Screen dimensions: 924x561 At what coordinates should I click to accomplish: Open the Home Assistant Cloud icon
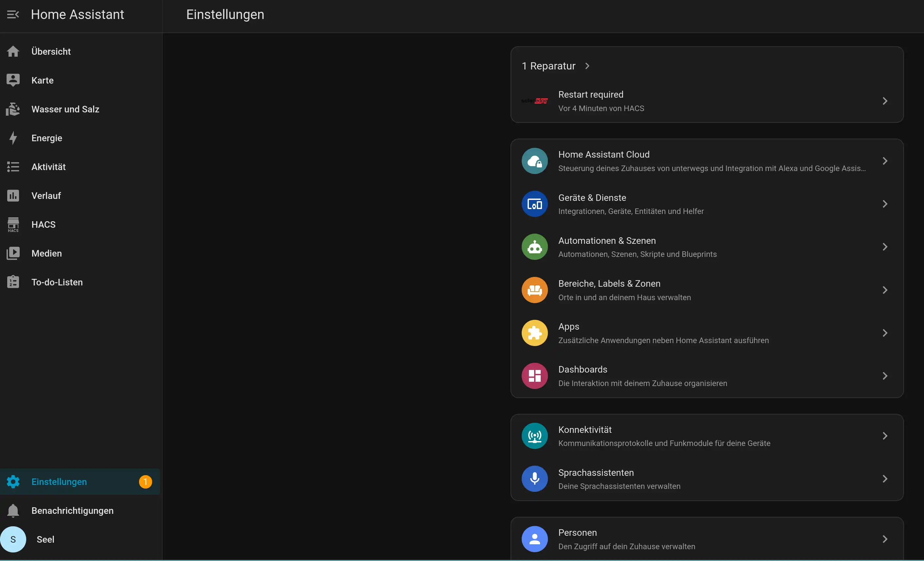[x=534, y=161]
